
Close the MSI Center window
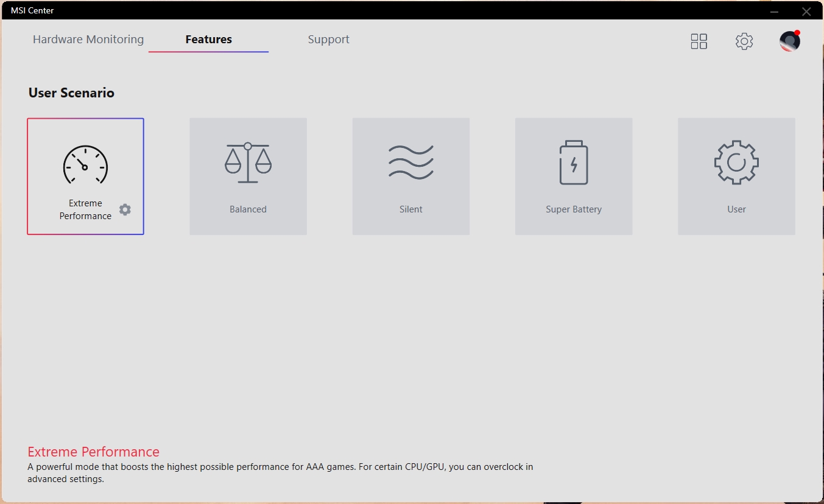click(806, 11)
